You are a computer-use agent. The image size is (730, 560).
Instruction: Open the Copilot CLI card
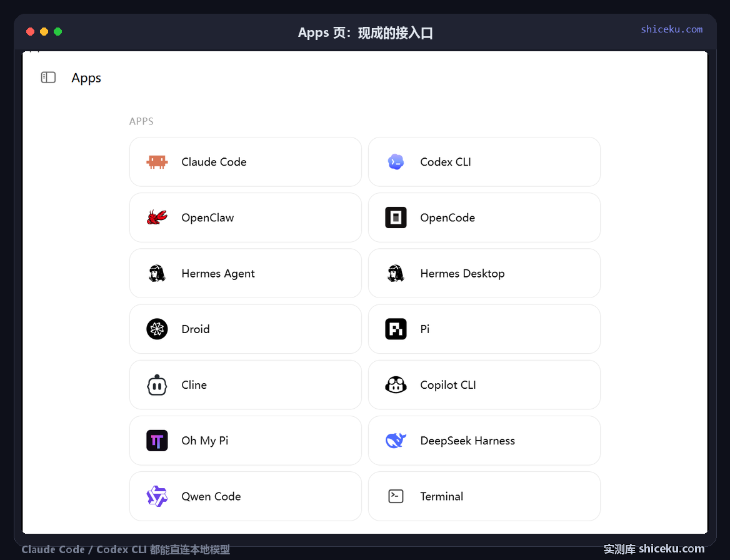(x=484, y=385)
